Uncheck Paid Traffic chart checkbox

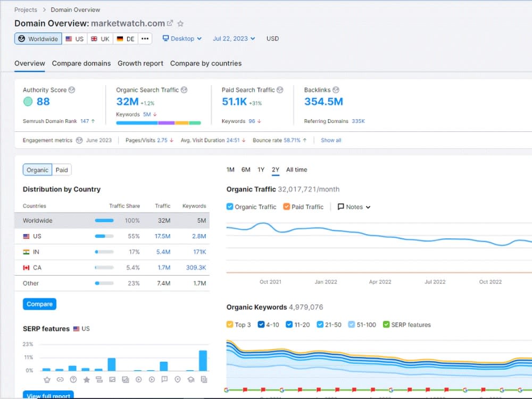click(x=286, y=206)
